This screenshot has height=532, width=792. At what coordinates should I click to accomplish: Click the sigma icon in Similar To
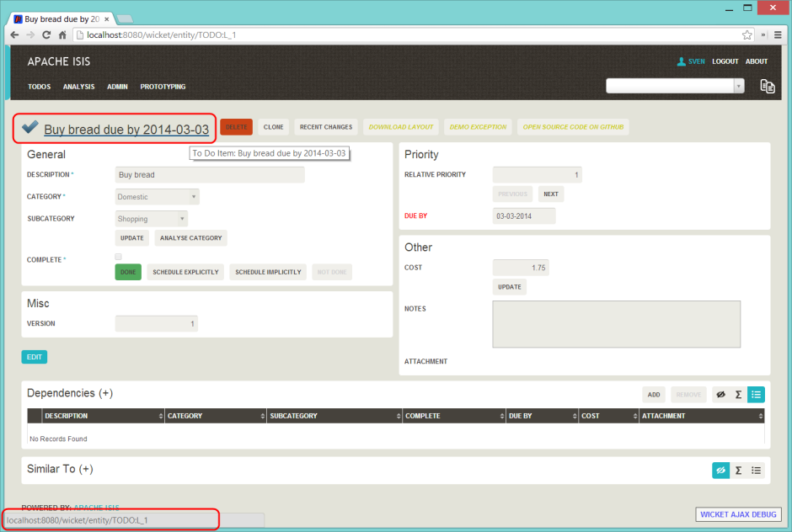click(738, 471)
